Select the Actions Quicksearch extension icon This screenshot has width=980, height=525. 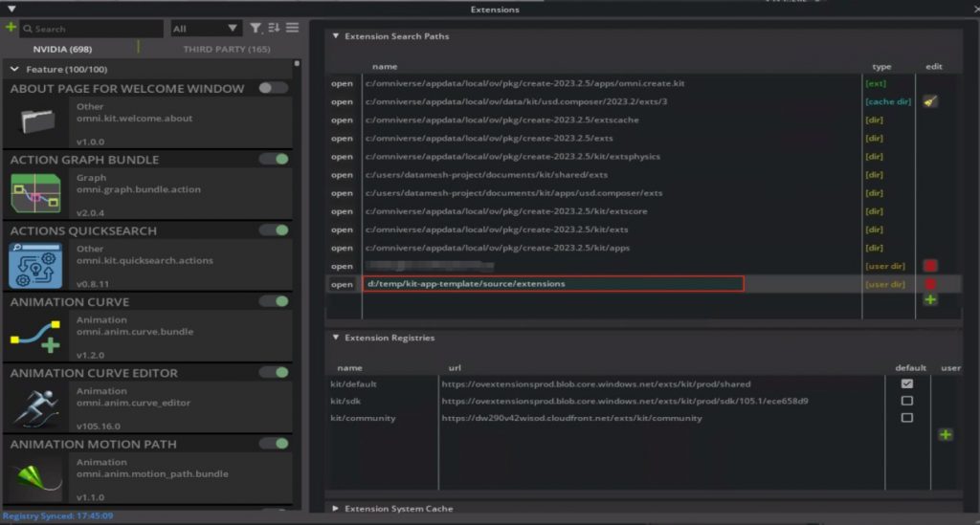click(x=35, y=265)
